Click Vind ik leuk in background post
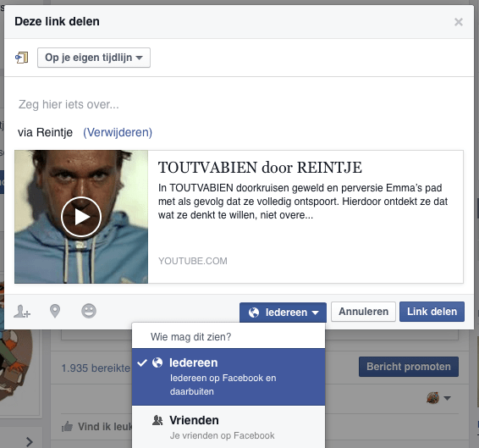 97,427
